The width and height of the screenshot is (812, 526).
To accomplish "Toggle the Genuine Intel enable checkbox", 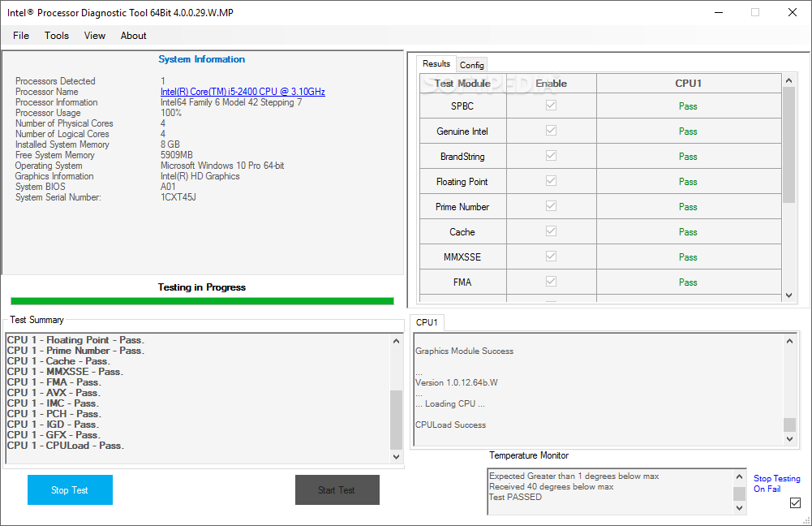I will [x=551, y=130].
